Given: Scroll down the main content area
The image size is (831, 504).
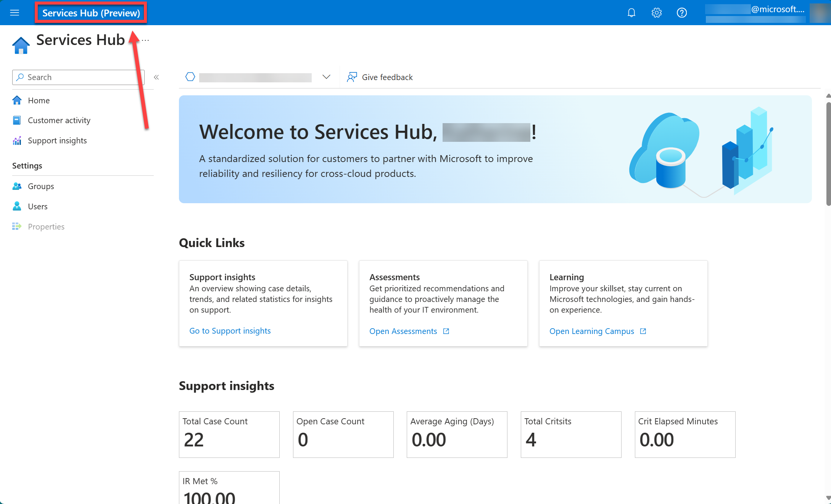Looking at the screenshot, I should tap(827, 498).
